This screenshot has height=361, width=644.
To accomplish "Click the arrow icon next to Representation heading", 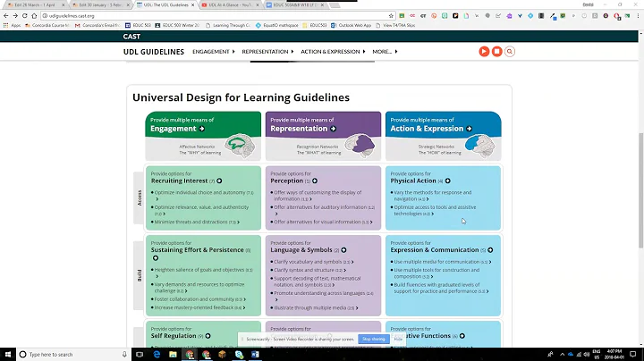I will tap(333, 129).
